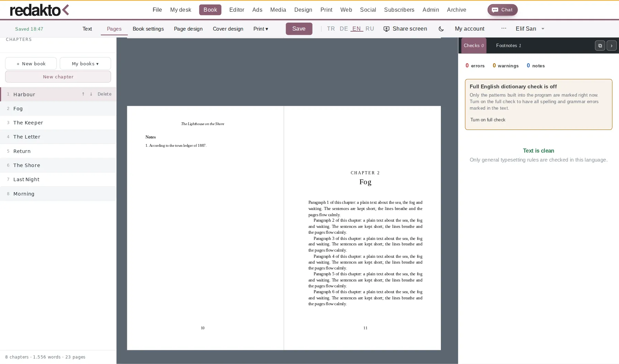This screenshot has height=364, width=619.
Task: Click the 0 errors counter
Action: [x=475, y=66]
